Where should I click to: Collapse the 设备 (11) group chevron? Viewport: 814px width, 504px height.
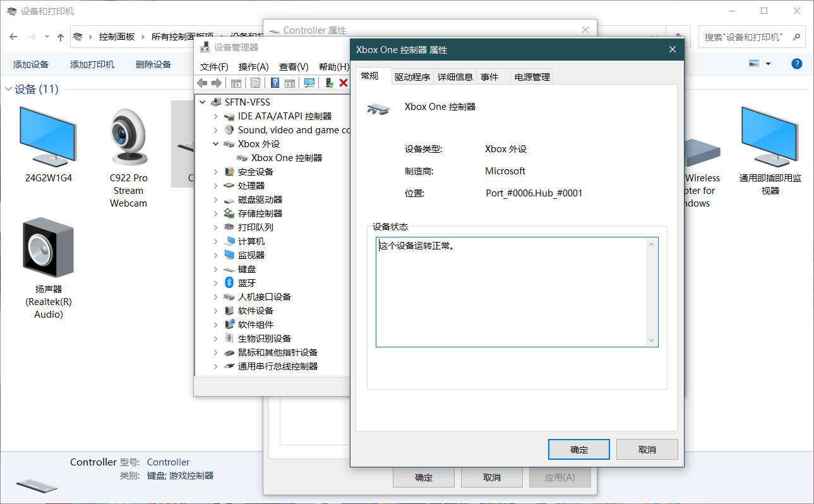pyautogui.click(x=9, y=89)
